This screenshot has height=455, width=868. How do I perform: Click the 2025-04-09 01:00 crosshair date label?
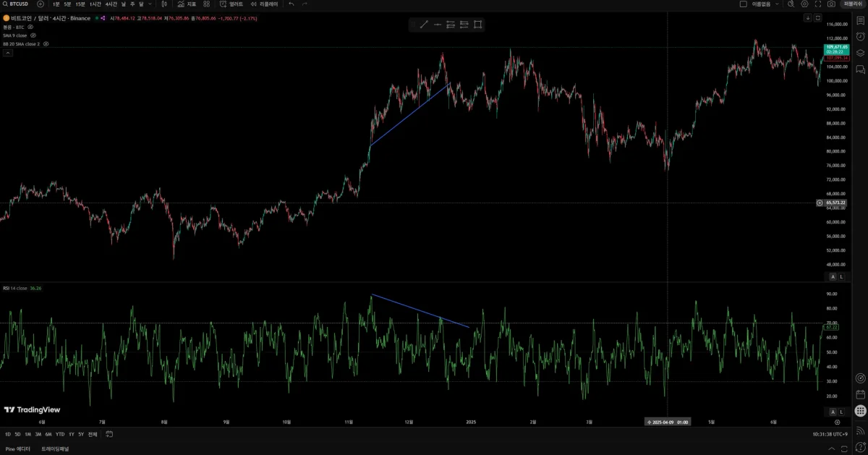point(668,422)
